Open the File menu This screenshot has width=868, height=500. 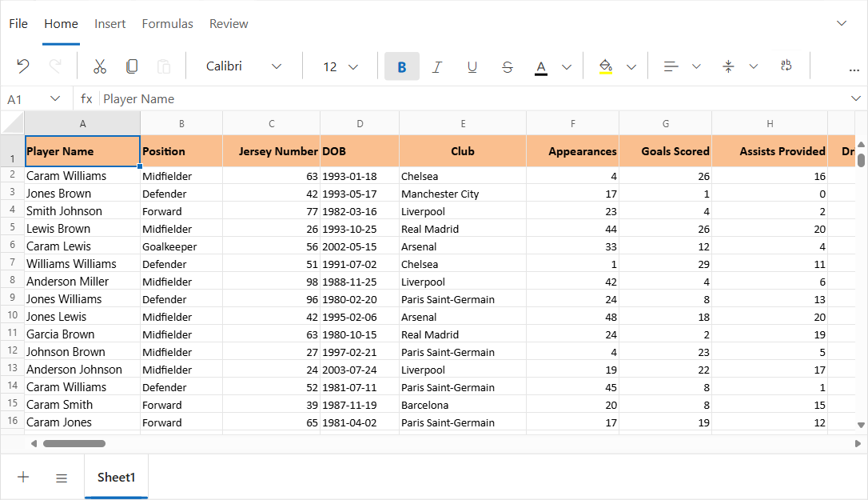18,23
